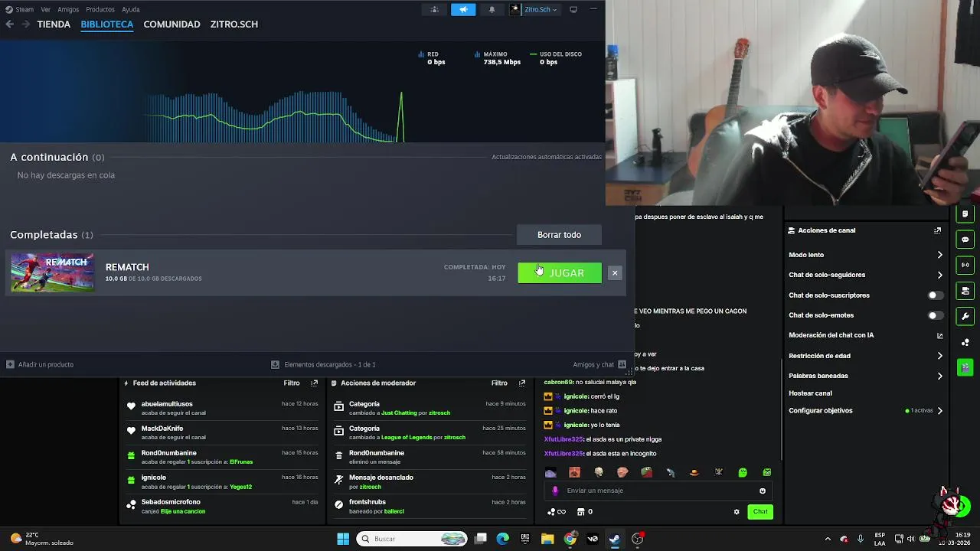
Task: Click the Borrar todo button
Action: coord(559,235)
